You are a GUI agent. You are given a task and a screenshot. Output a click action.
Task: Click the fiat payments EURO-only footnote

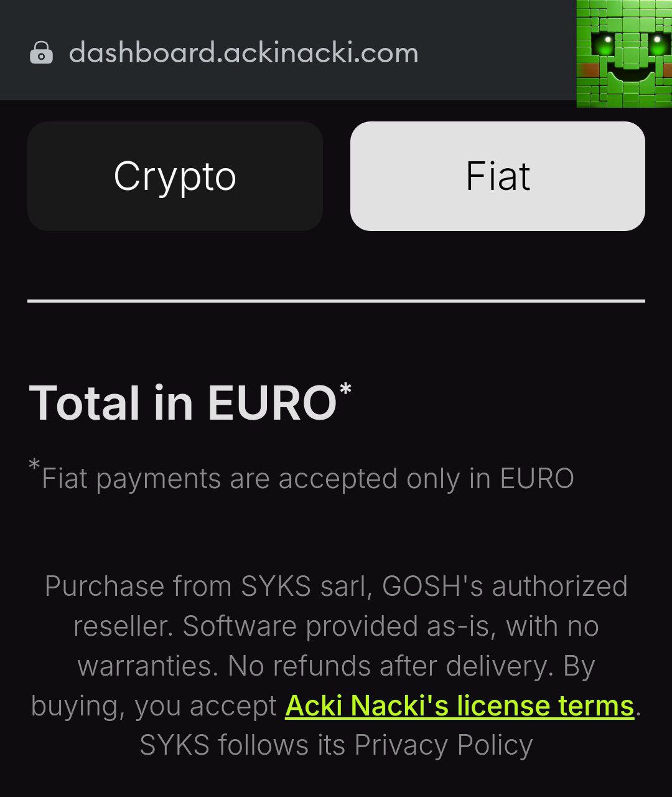coord(308,479)
